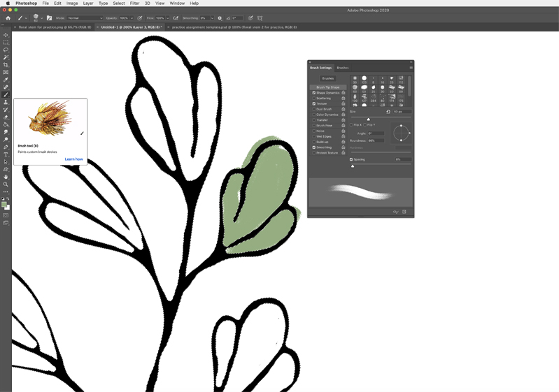Select the Hand tool
Screen dimensions: 559x392
(6, 177)
